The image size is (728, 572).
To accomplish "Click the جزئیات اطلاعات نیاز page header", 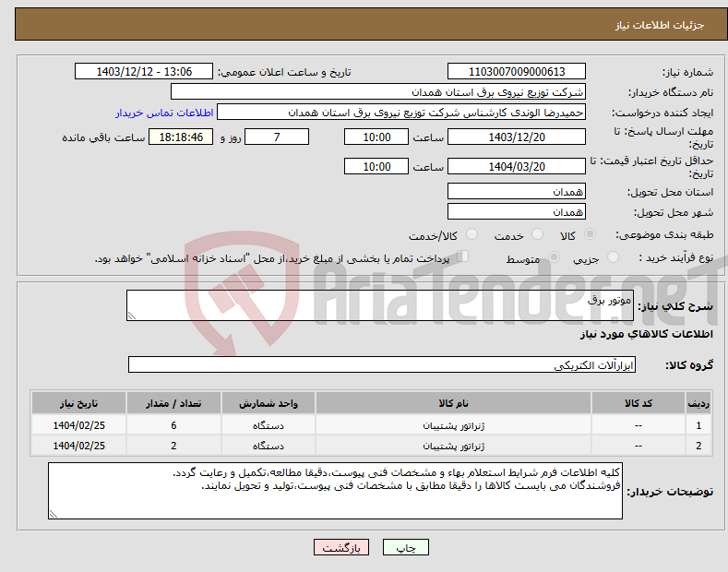I will 660,25.
